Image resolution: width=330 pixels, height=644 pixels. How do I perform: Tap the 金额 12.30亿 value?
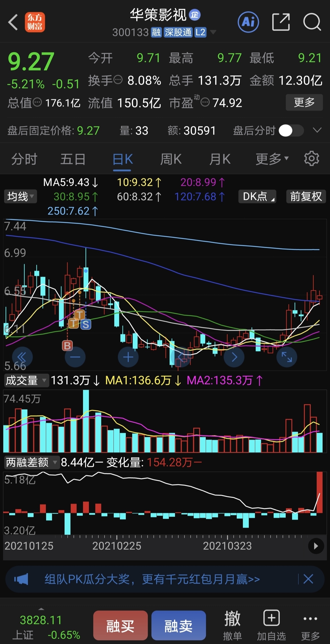[286, 80]
